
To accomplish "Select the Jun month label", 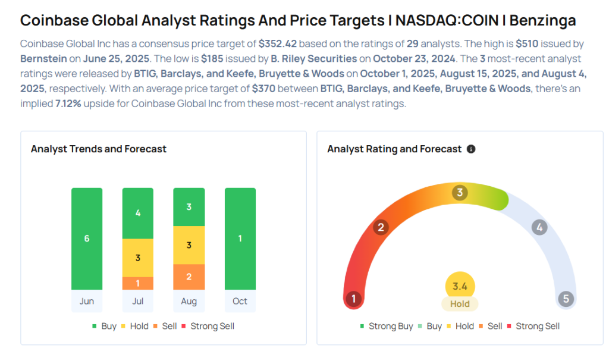I will click(87, 301).
